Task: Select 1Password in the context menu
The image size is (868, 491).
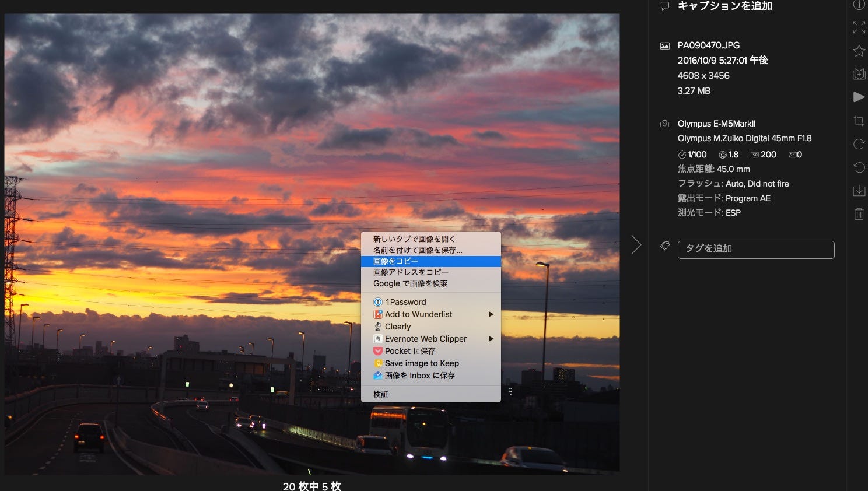Action: click(x=431, y=302)
